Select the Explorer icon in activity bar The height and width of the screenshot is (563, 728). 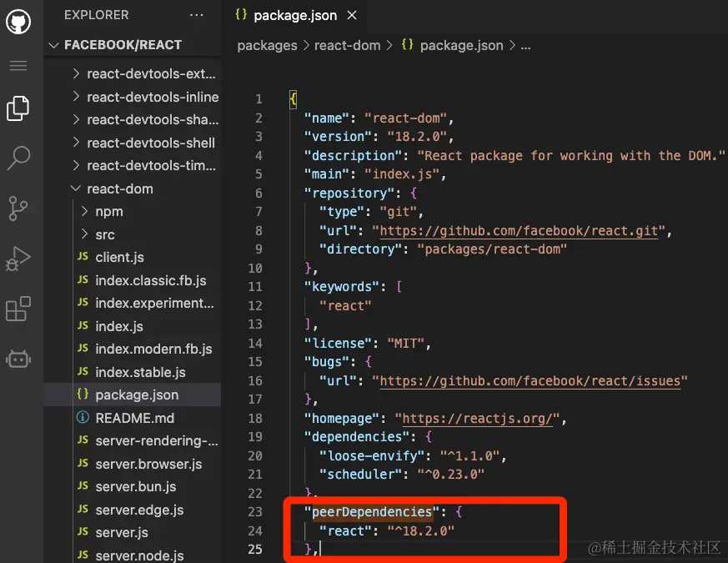coord(18,108)
